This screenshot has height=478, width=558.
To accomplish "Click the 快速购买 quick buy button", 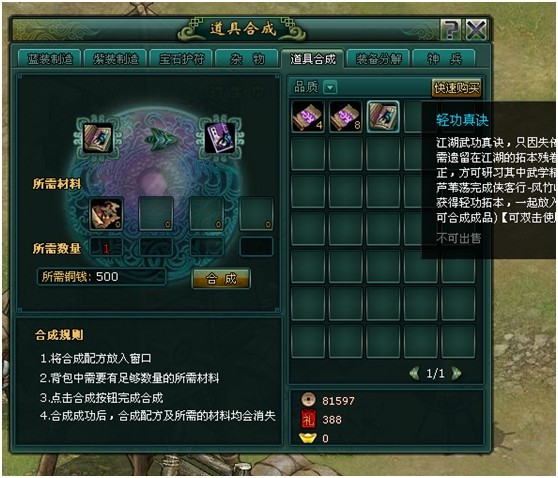I will (457, 88).
